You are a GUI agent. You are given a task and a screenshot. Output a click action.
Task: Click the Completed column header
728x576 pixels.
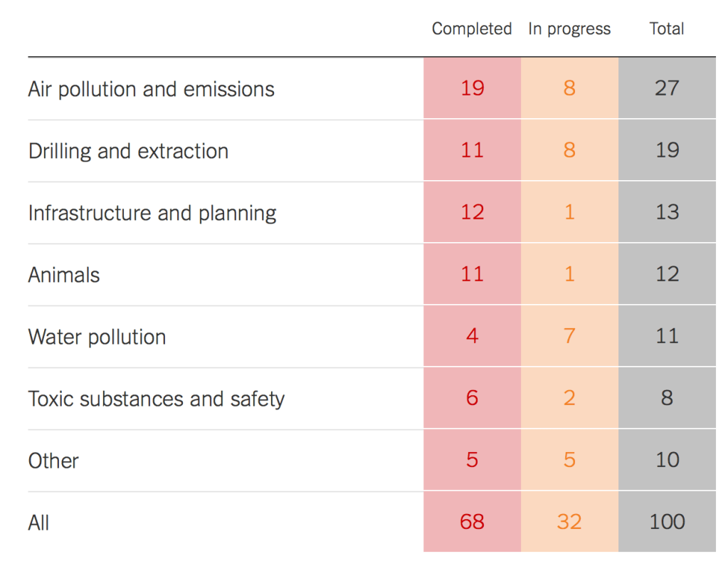tap(472, 29)
